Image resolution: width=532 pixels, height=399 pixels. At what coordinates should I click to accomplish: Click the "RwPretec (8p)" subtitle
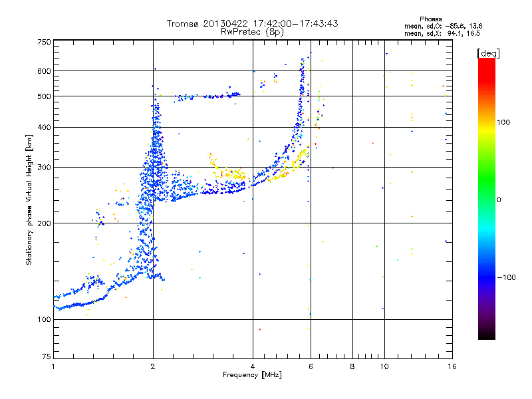[252, 32]
